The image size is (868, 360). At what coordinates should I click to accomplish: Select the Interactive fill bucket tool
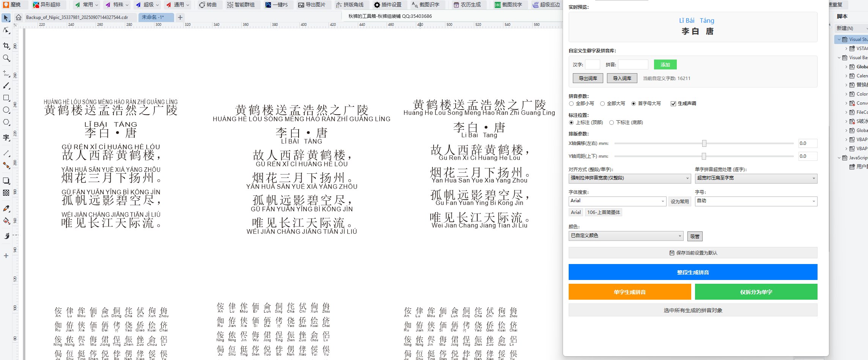[x=6, y=220]
